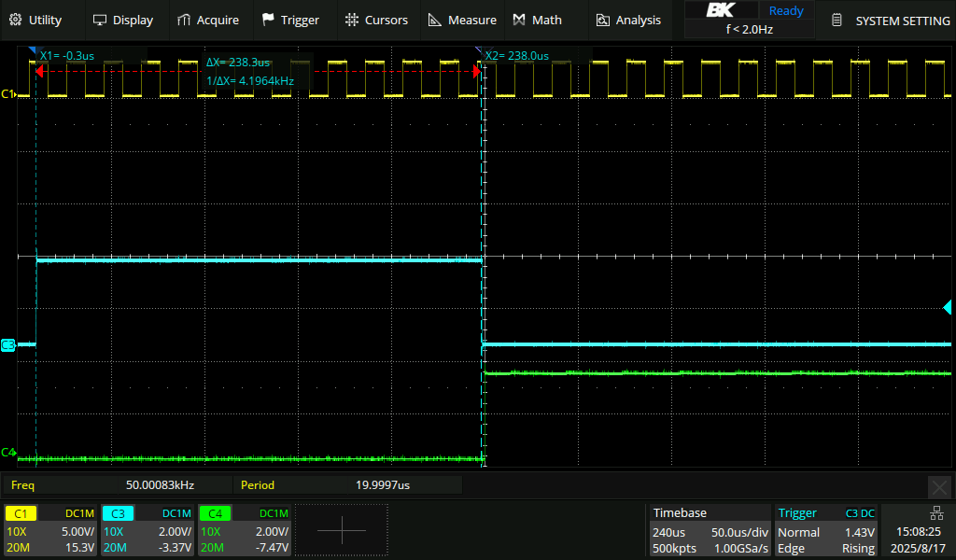Click the Rising slope text
This screenshot has width=956, height=560.
pos(859,549)
